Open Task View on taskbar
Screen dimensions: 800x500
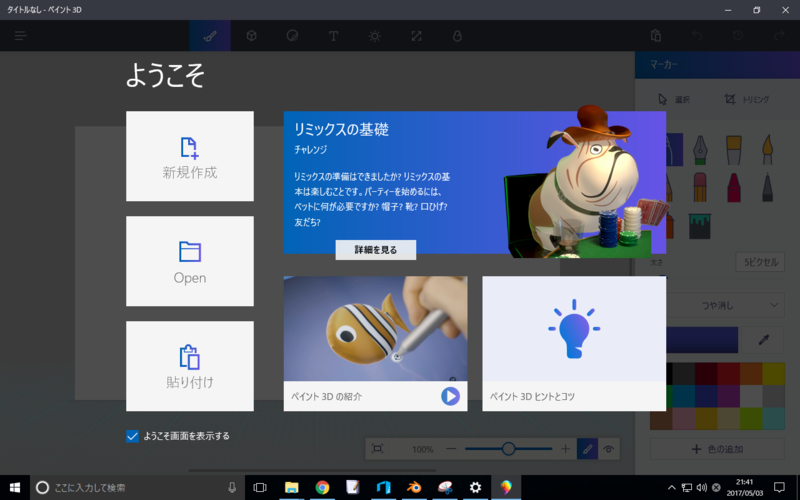tap(260, 488)
